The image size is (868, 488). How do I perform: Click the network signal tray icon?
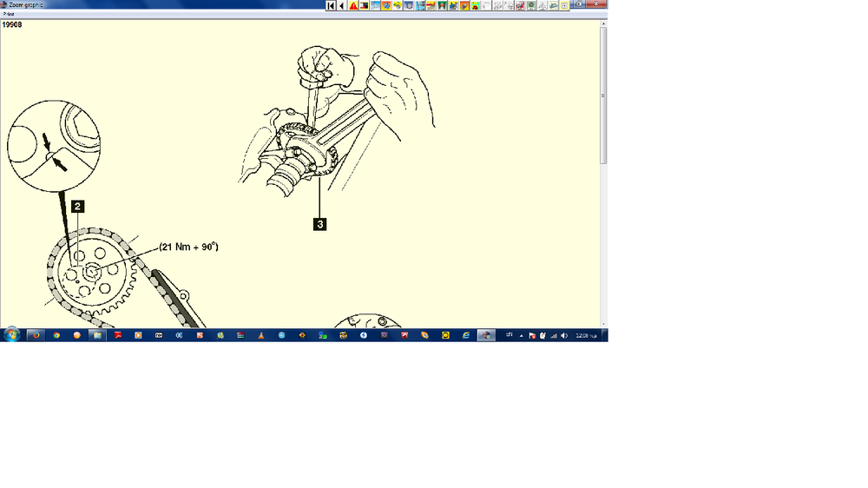coord(554,336)
